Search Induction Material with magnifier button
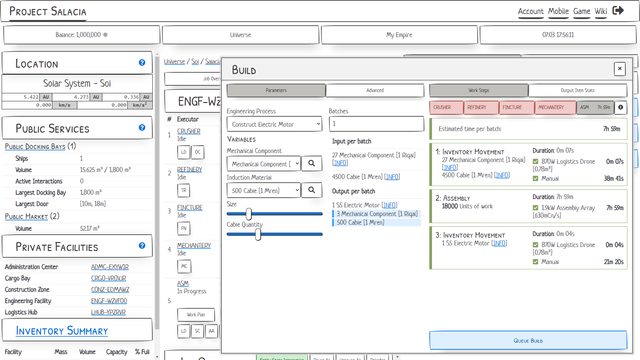This screenshot has height=360, width=640. [x=311, y=190]
